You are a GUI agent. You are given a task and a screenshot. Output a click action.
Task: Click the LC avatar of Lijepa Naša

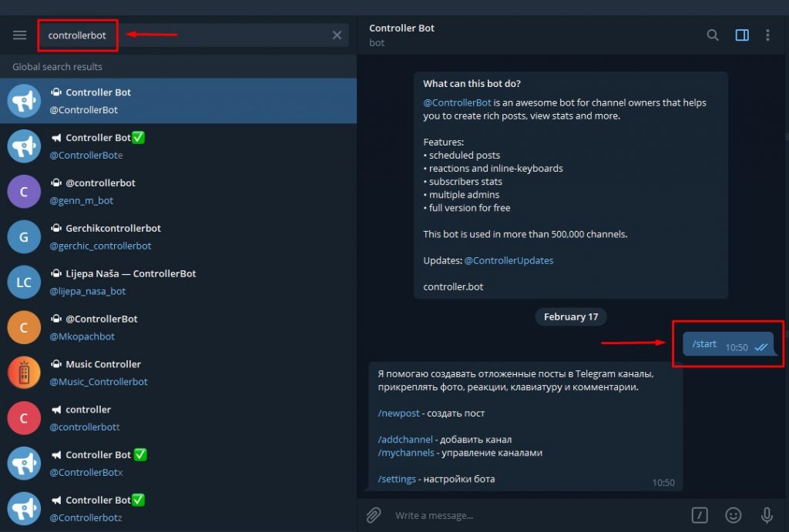click(x=24, y=282)
